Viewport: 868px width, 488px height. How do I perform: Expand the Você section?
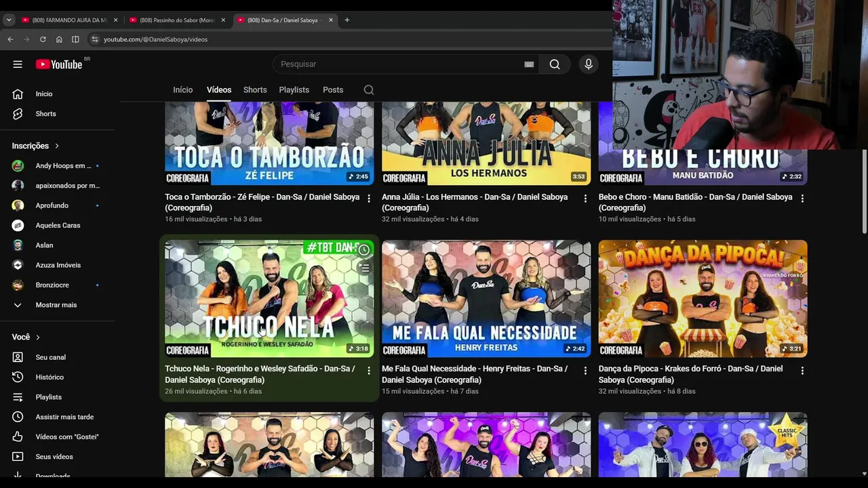[26, 337]
